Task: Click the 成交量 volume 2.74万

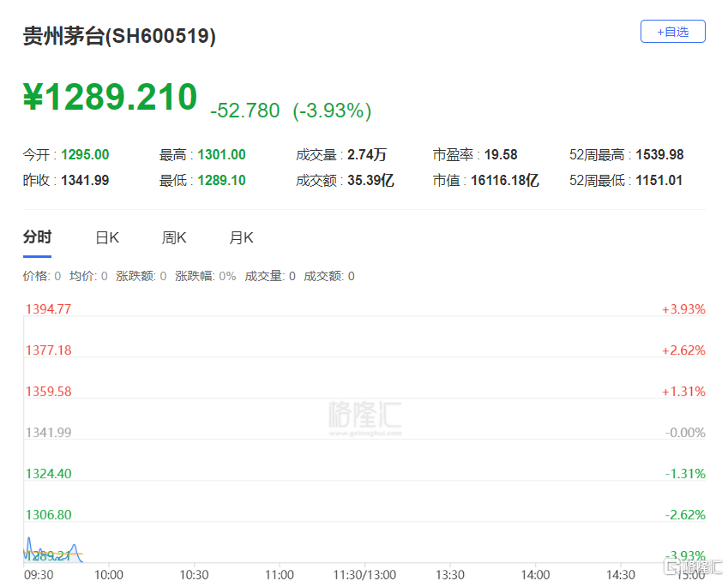Action: tap(367, 154)
